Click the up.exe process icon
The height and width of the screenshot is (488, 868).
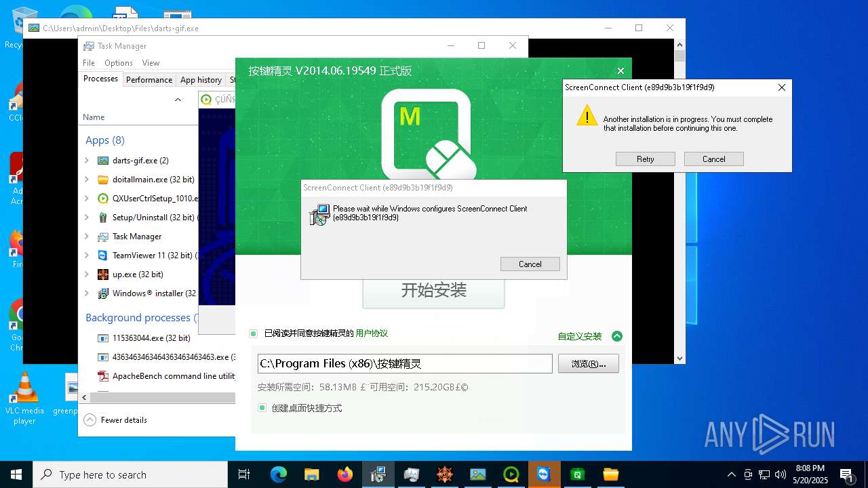coord(103,274)
